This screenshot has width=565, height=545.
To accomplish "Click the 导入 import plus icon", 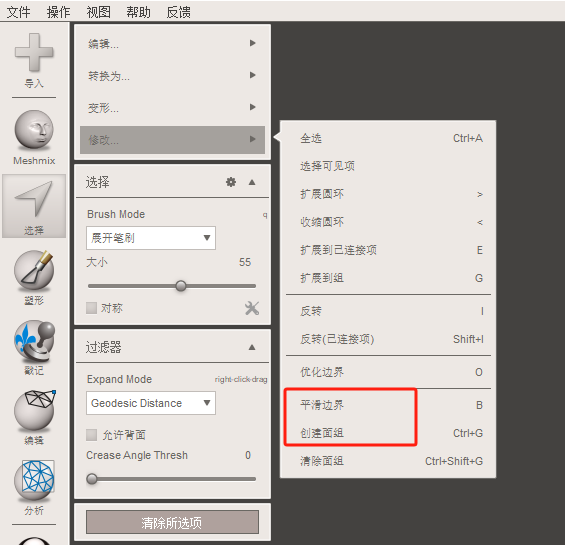I will pos(34,52).
